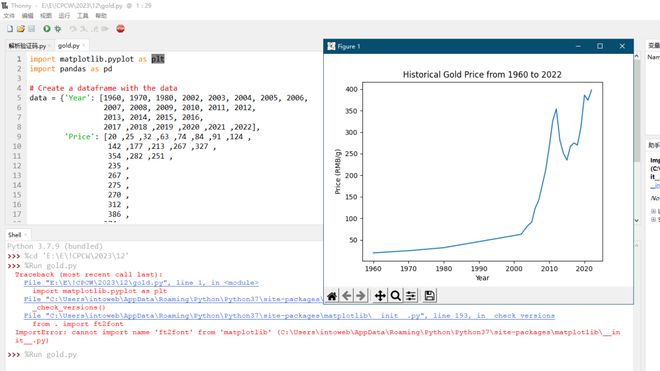
Task: Click the Thonny app icon in title bar
Action: [4, 5]
